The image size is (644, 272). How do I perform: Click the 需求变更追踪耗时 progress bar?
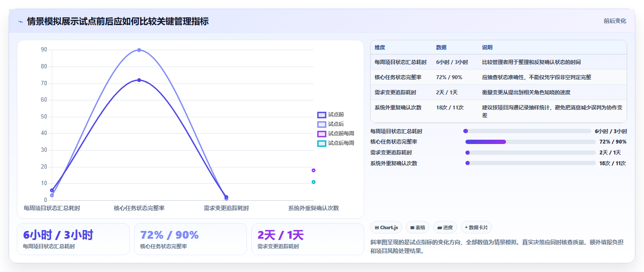click(x=531, y=153)
